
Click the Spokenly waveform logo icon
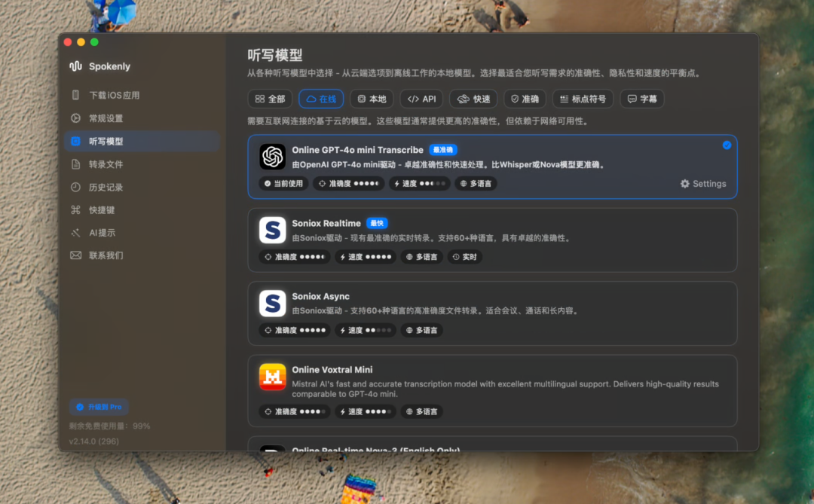pyautogui.click(x=76, y=66)
